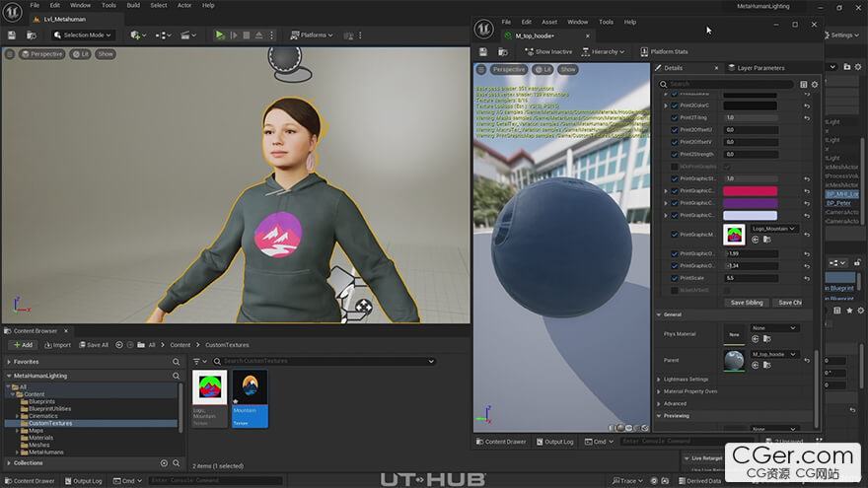The image size is (868, 488).
Task: Add a new collection plus icon
Action: click(x=164, y=463)
